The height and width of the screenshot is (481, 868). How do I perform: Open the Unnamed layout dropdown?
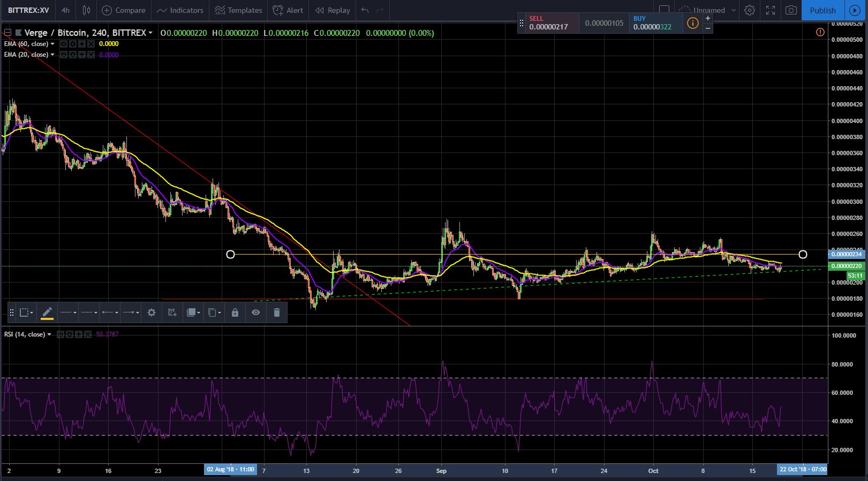(708, 10)
